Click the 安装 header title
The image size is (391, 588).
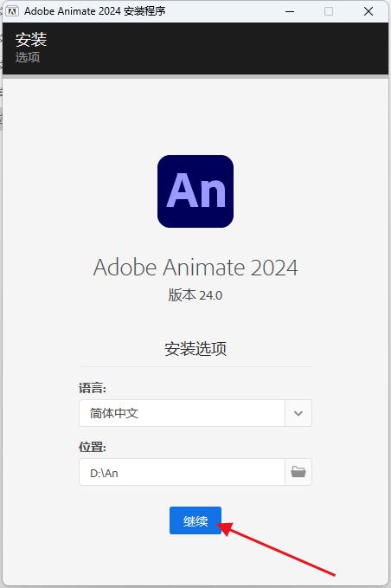31,40
